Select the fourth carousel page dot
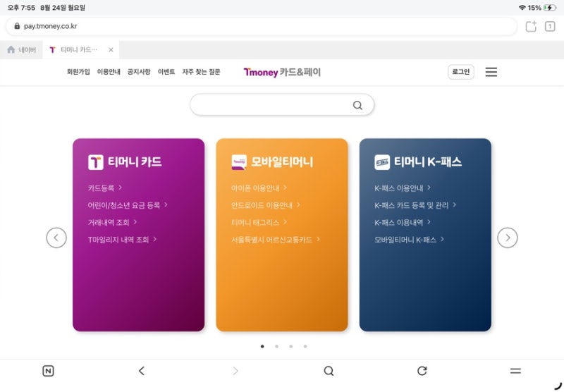Screen dimensions: 564x392 305,346
